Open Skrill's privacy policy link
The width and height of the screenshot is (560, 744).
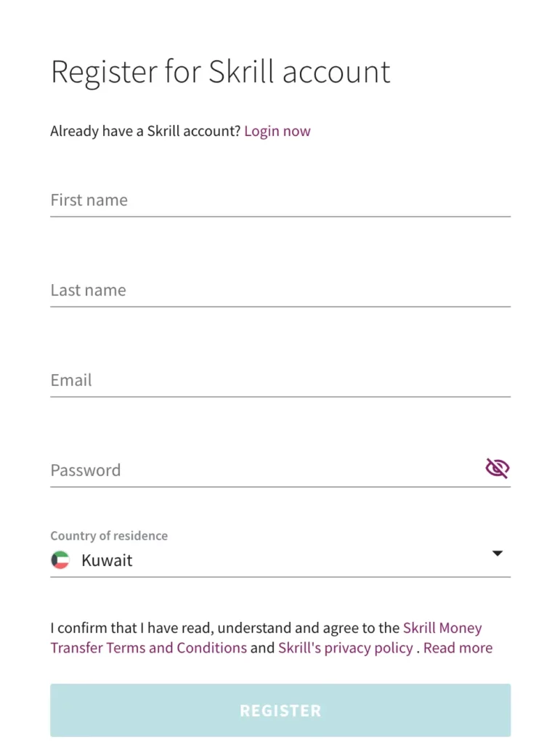point(345,647)
